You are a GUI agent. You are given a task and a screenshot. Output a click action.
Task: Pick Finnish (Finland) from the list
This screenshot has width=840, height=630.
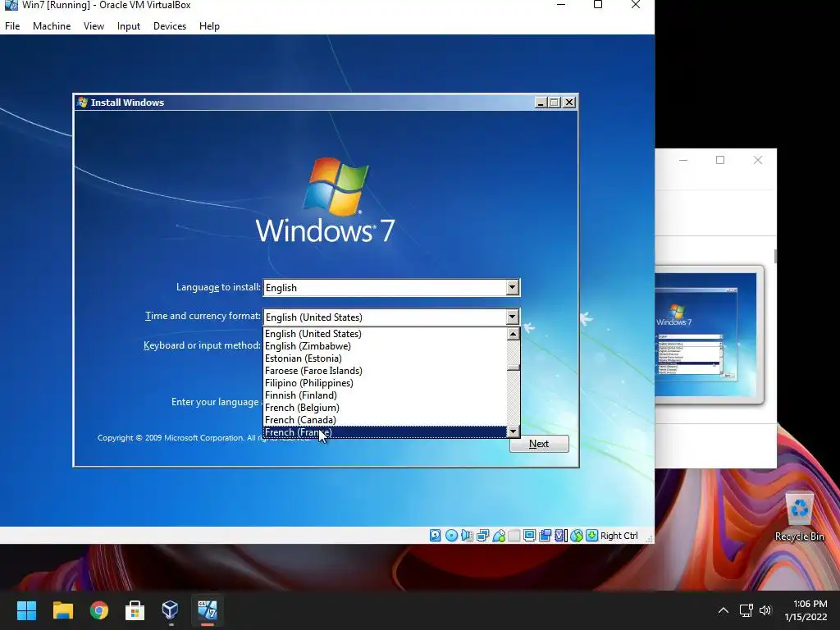point(385,395)
